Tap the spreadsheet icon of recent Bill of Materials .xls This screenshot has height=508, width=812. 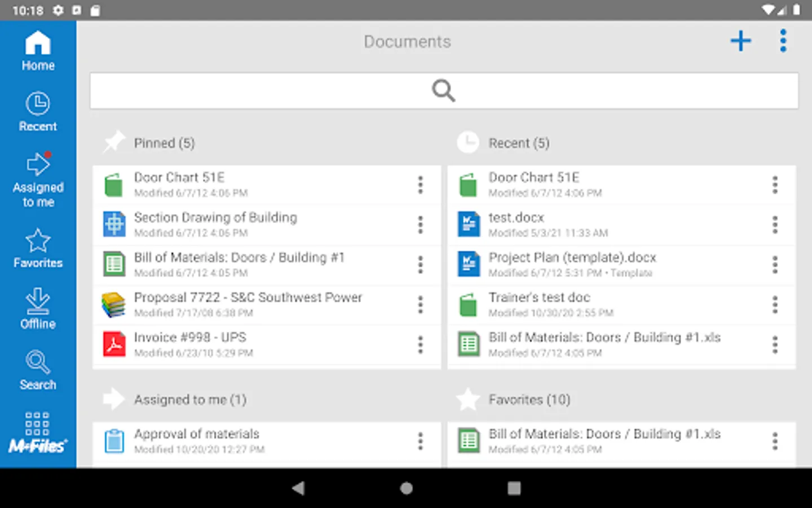[x=468, y=345]
